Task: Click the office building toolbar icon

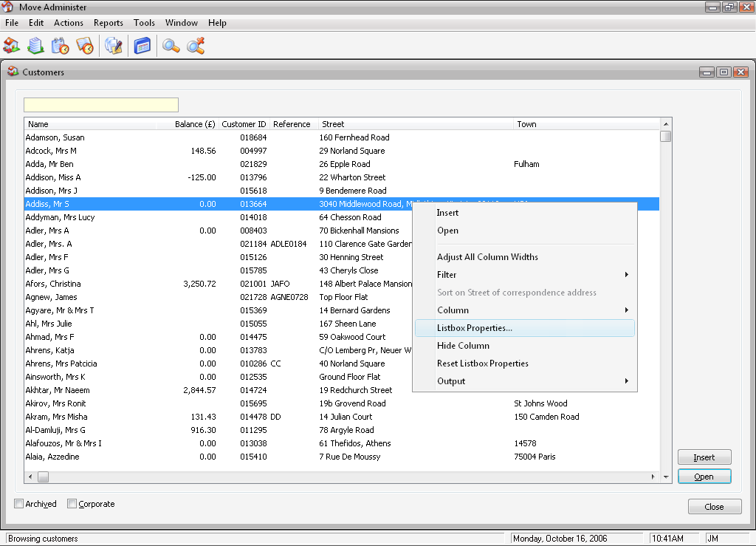Action: pyautogui.click(x=35, y=46)
